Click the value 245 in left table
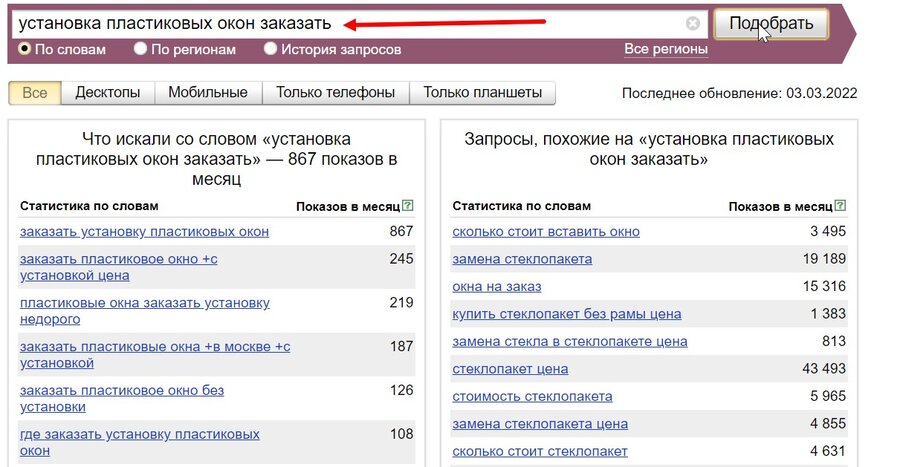900x467 pixels. coord(401,259)
